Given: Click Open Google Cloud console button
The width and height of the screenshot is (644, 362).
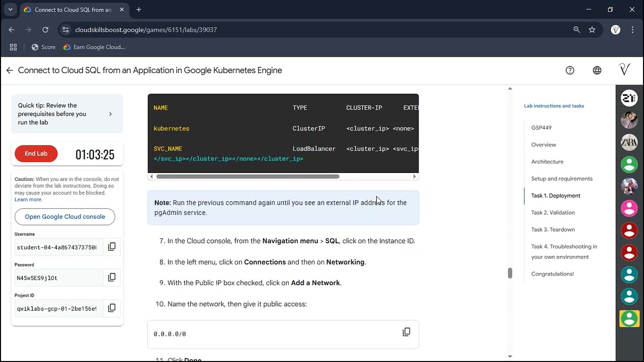Looking at the screenshot, I should pos(65,217).
